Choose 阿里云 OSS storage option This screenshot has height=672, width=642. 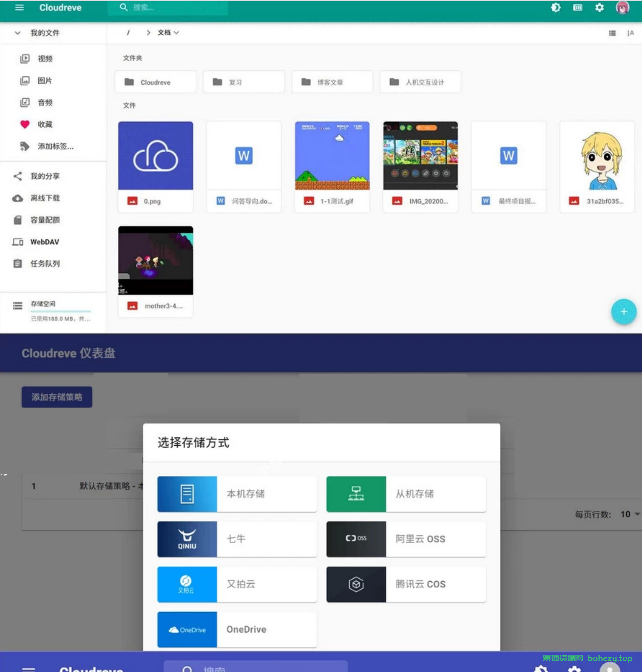tap(406, 539)
